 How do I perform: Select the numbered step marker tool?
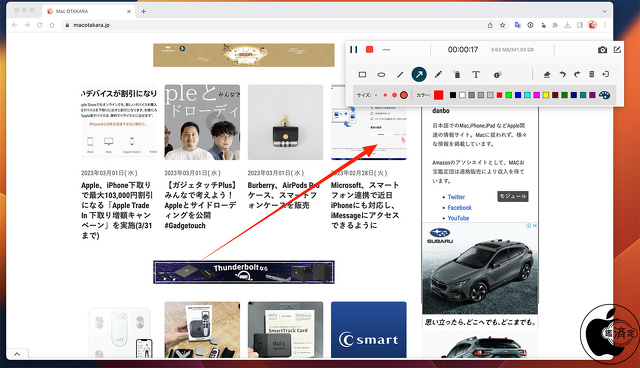coord(497,75)
